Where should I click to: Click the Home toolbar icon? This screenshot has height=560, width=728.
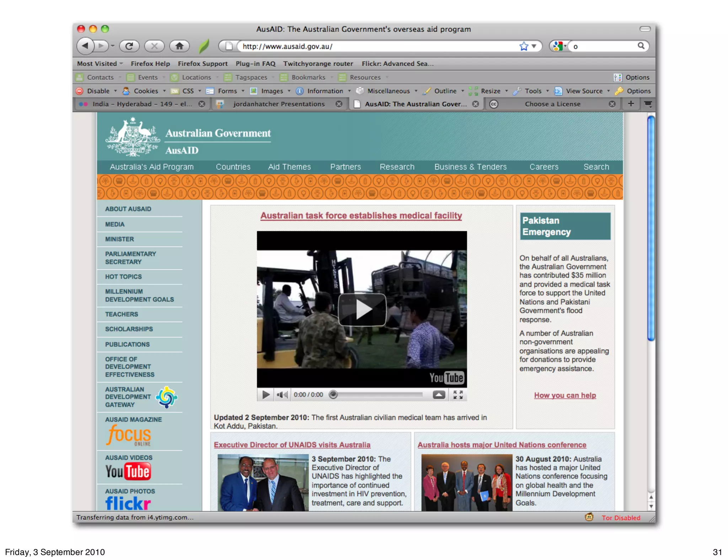click(180, 46)
